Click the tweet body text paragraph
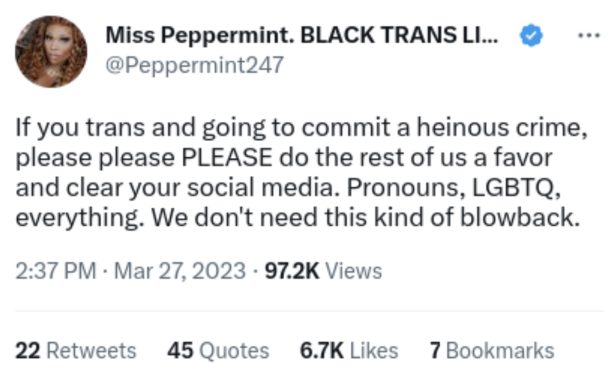 click(x=302, y=172)
